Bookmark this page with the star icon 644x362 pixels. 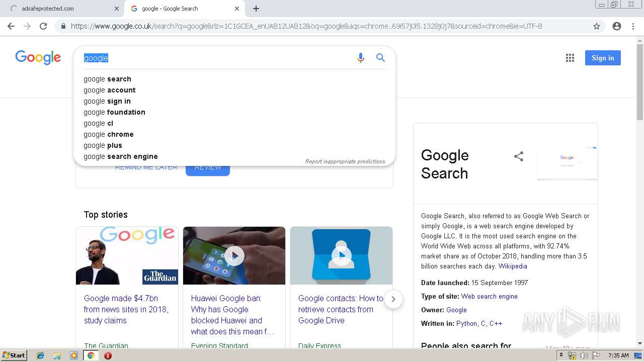[x=597, y=26]
